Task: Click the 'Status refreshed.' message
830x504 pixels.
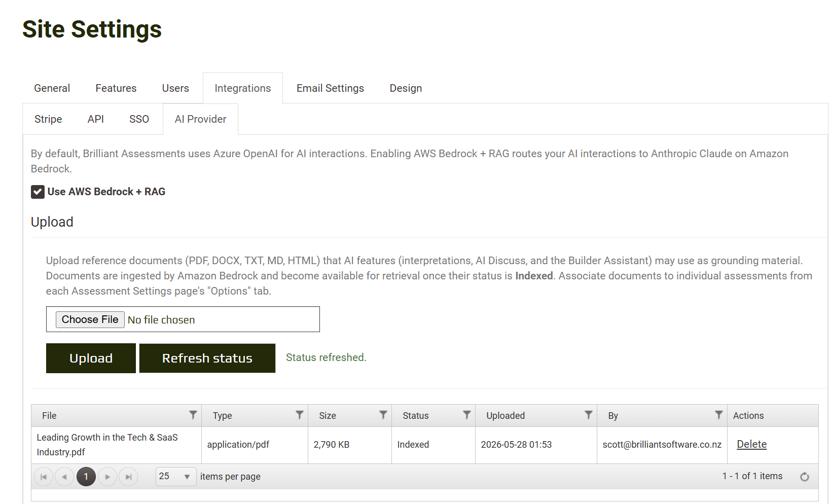Action: [x=326, y=357]
